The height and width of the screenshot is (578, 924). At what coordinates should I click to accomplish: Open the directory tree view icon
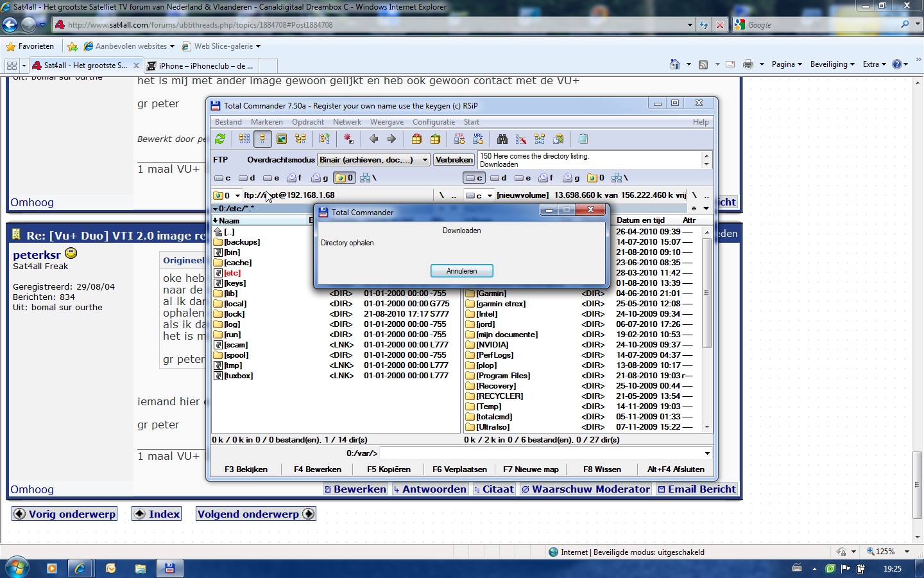tap(300, 139)
